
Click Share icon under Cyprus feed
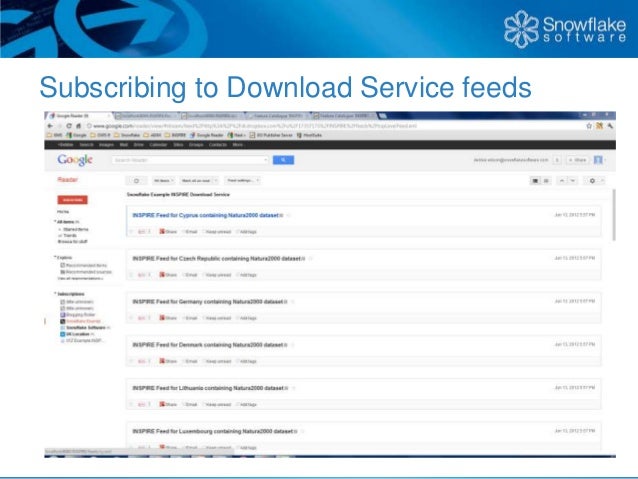pos(162,232)
